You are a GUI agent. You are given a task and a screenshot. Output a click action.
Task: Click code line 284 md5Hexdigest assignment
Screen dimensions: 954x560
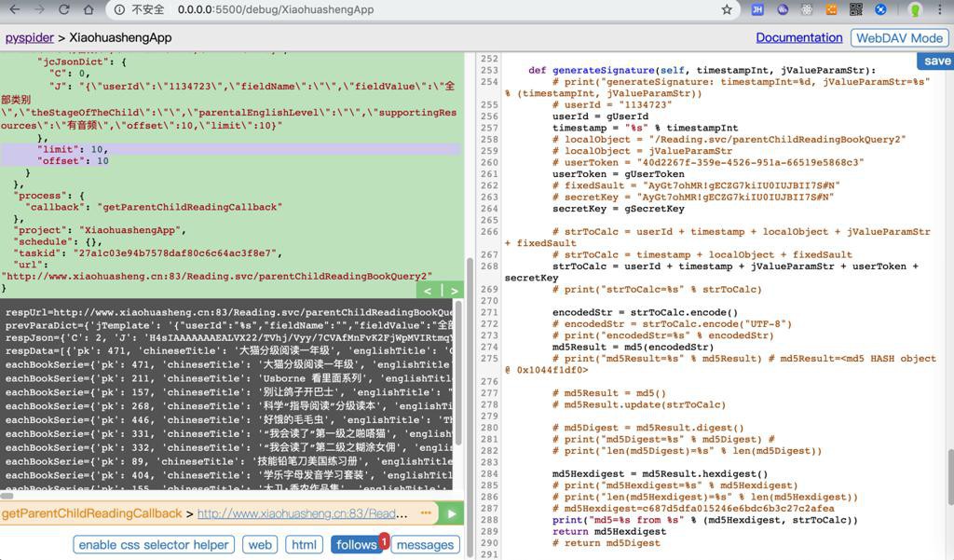(x=661, y=473)
